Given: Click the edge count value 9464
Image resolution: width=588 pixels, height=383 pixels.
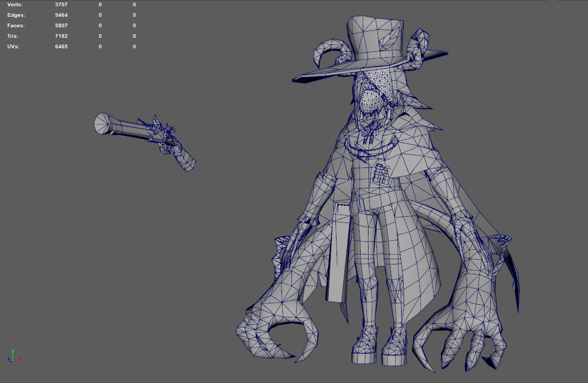Looking at the screenshot, I should click(61, 15).
